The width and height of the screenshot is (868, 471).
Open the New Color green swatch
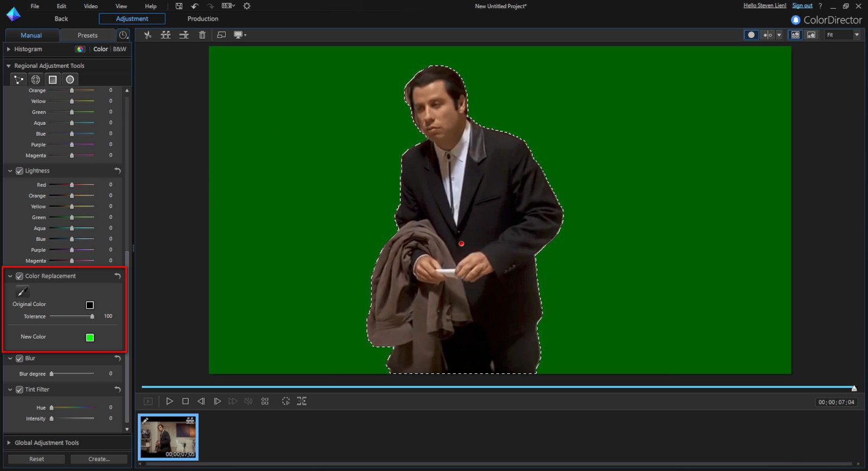tap(90, 338)
